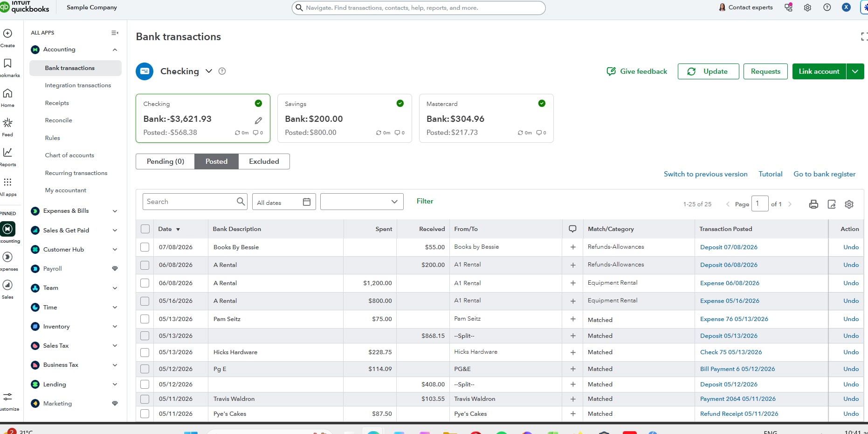The image size is (868, 434).
Task: Open the Checking account dropdown arrow
Action: pyautogui.click(x=209, y=71)
